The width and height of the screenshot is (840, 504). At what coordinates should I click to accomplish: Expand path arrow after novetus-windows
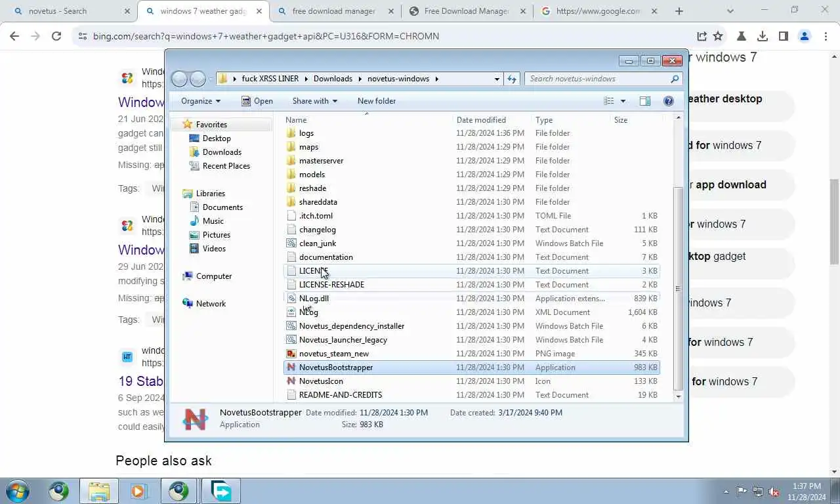pyautogui.click(x=436, y=79)
